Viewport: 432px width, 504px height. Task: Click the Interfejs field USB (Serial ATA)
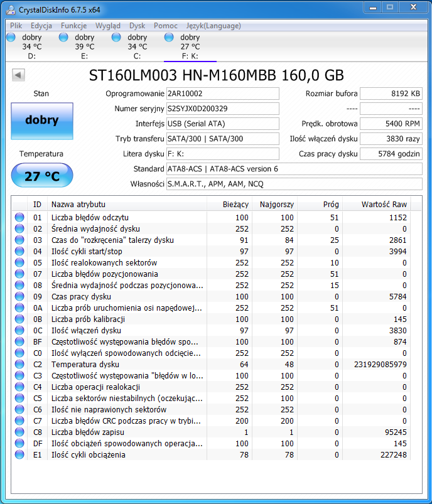(x=223, y=124)
